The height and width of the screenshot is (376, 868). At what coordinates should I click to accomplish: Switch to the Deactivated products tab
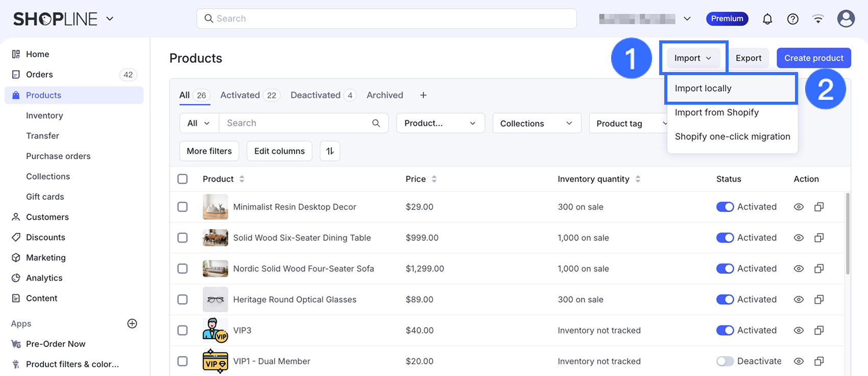pyautogui.click(x=316, y=96)
